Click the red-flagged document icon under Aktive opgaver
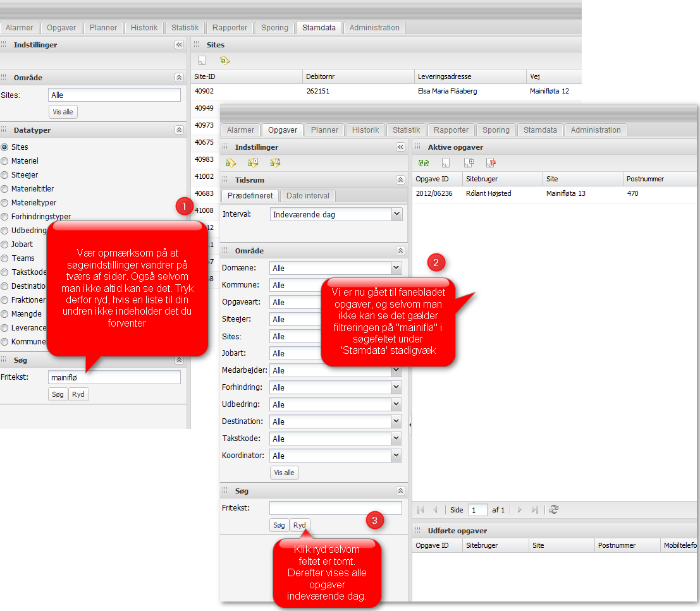 [x=490, y=163]
